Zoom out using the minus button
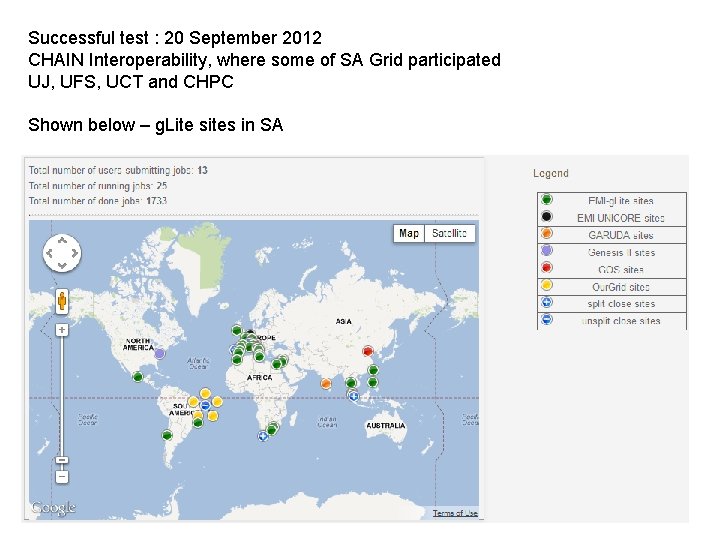720x540 pixels. coord(62,477)
